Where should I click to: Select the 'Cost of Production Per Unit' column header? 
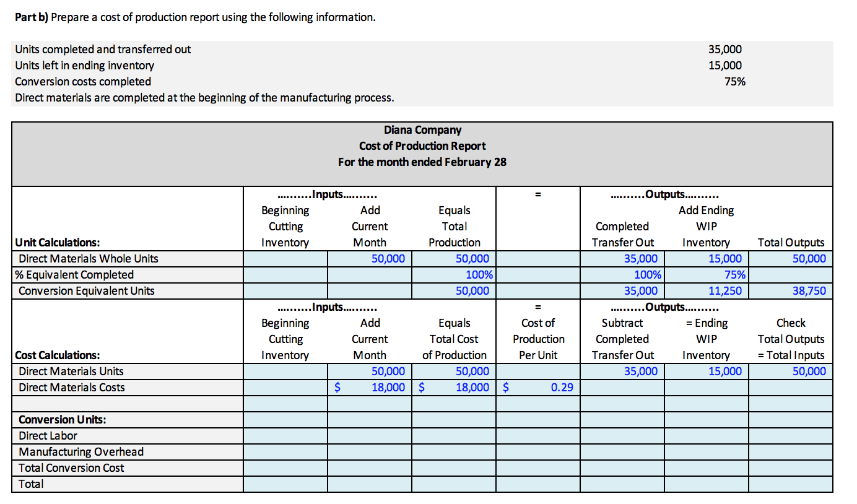pos(538,339)
